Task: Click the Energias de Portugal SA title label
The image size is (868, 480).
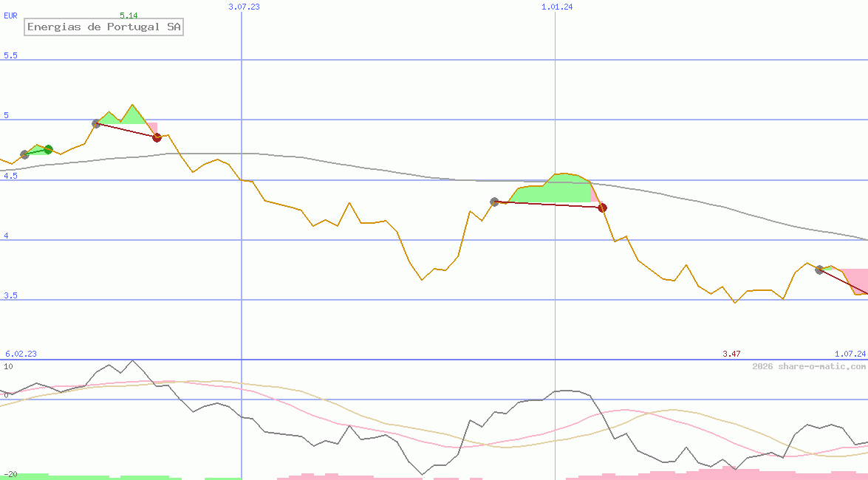Action: coord(103,27)
